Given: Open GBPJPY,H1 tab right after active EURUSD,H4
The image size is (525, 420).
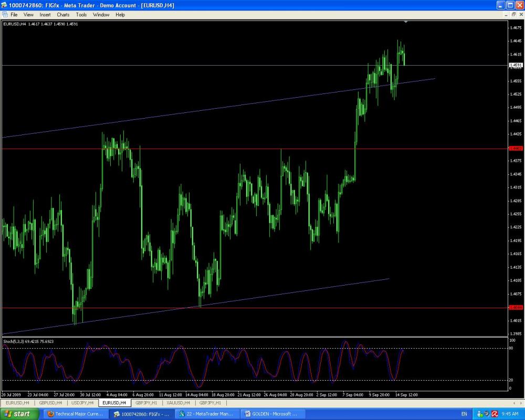Looking at the screenshot, I should 146,403.
